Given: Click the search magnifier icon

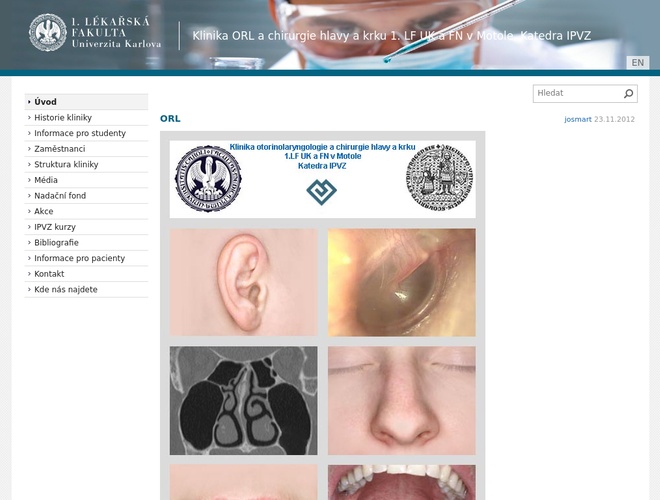Looking at the screenshot, I should [628, 94].
